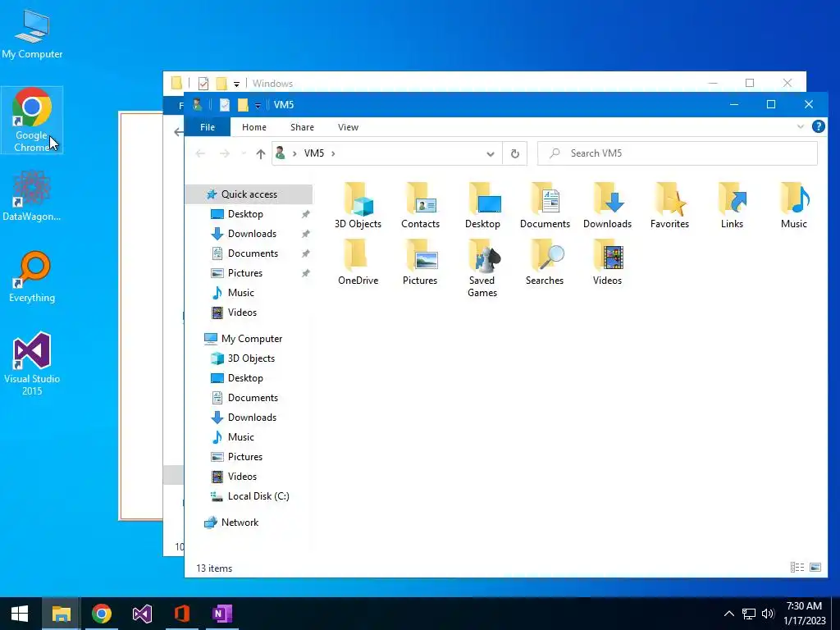Open the Pictures folder in file pane
The height and width of the screenshot is (630, 840).
click(421, 262)
